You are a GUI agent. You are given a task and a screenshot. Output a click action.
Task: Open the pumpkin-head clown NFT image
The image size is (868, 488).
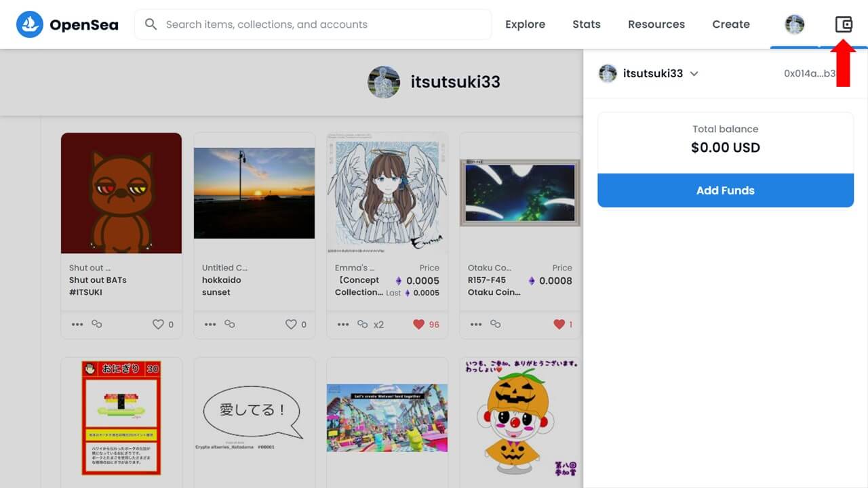[x=520, y=418]
